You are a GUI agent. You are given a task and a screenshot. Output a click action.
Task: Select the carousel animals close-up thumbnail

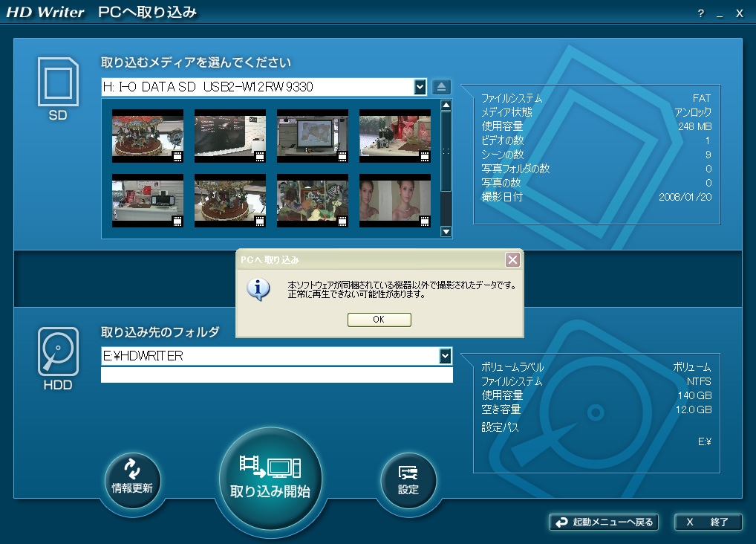click(x=313, y=201)
